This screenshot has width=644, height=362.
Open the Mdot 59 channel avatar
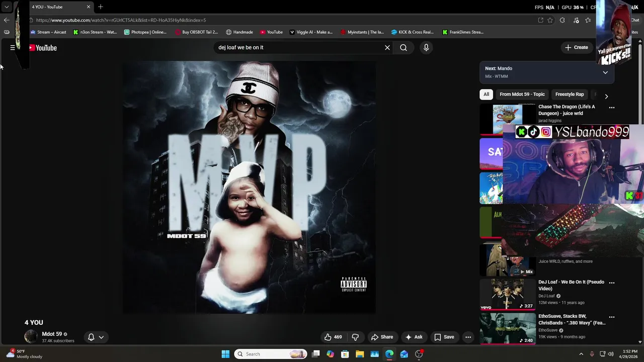(x=31, y=337)
